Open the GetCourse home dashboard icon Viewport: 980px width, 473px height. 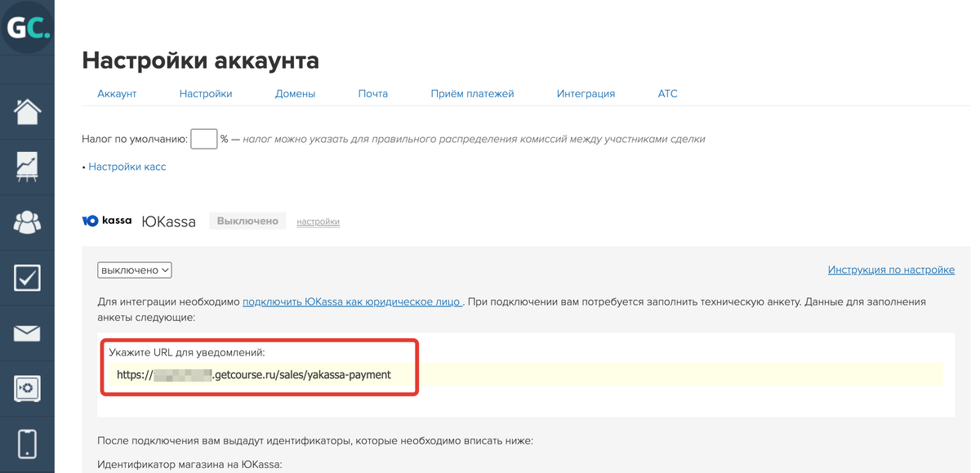pyautogui.click(x=27, y=110)
